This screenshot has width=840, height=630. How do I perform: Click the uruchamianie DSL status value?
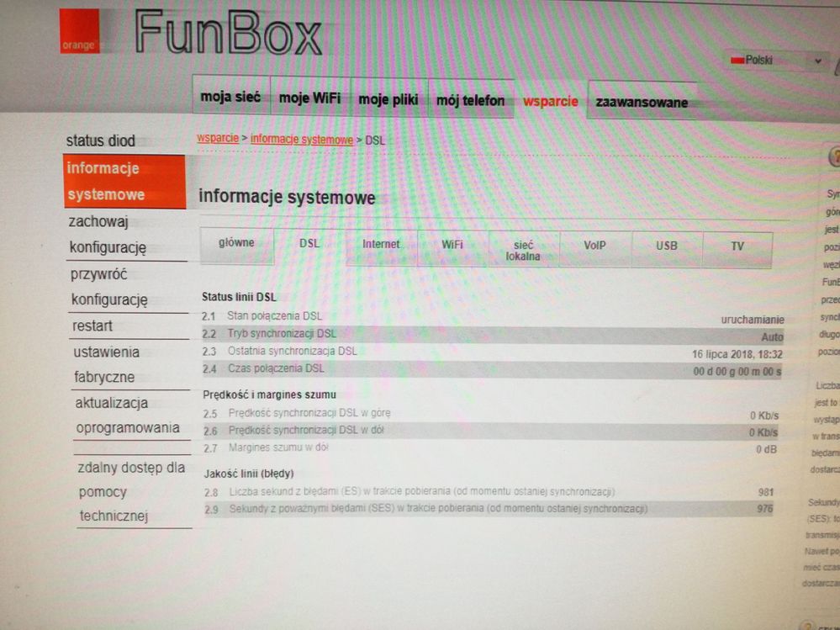click(x=753, y=320)
